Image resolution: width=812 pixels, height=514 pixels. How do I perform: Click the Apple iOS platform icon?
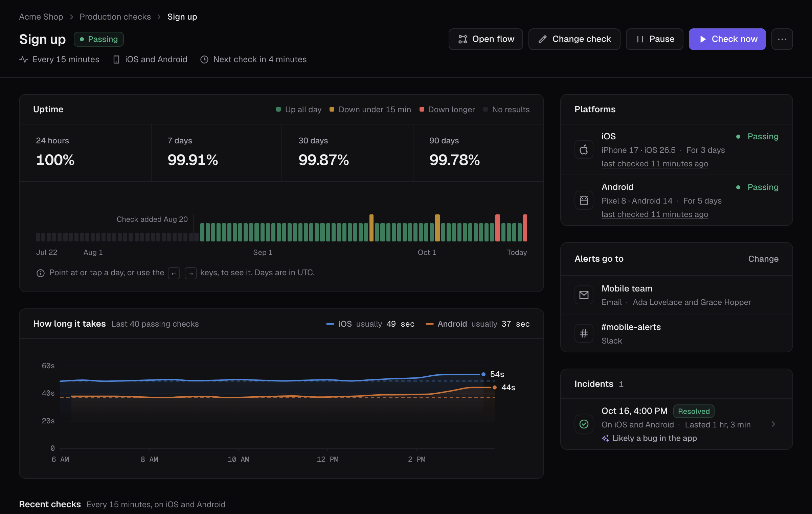[x=584, y=149]
